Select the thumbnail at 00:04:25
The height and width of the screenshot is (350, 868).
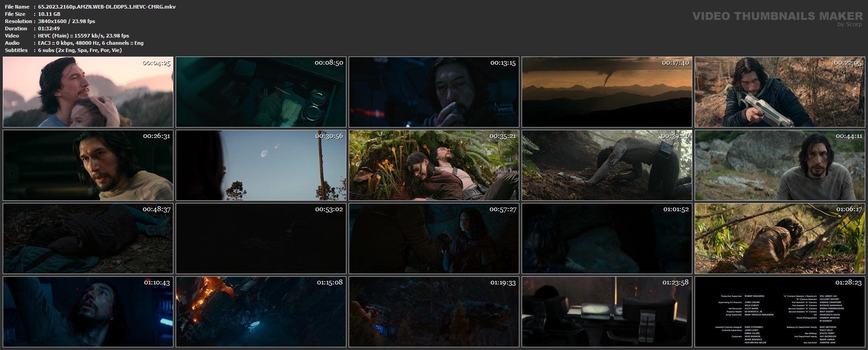click(88, 92)
